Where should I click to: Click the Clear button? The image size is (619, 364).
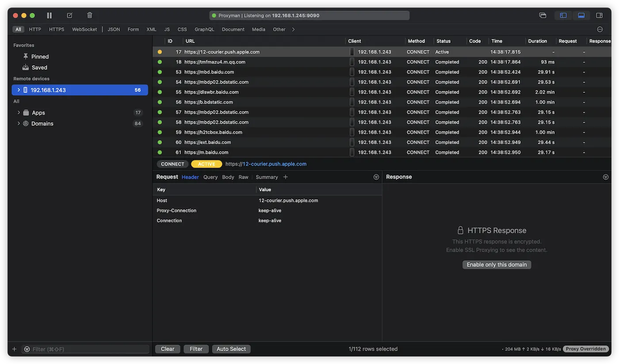tap(168, 349)
